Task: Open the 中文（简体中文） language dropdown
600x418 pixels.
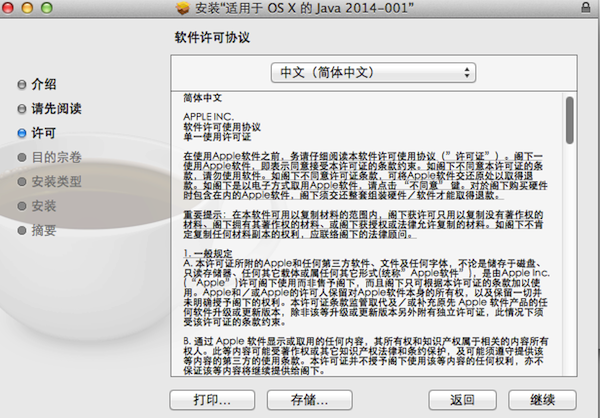Action: [x=374, y=73]
